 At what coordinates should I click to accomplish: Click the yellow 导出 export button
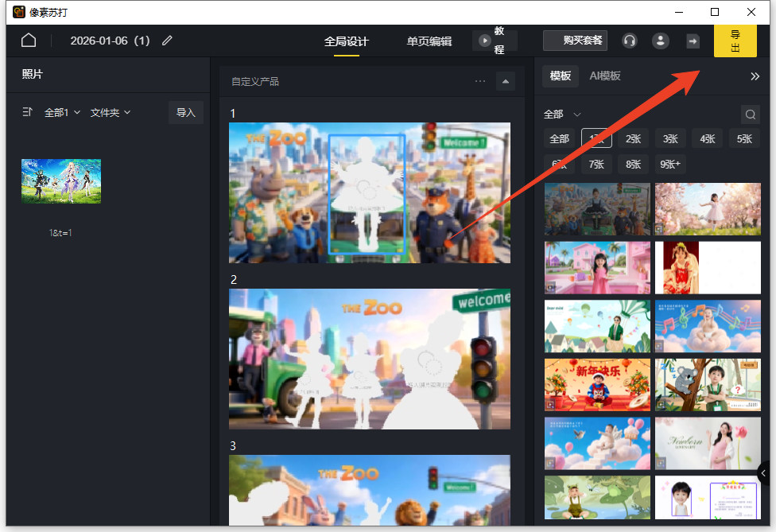(735, 41)
